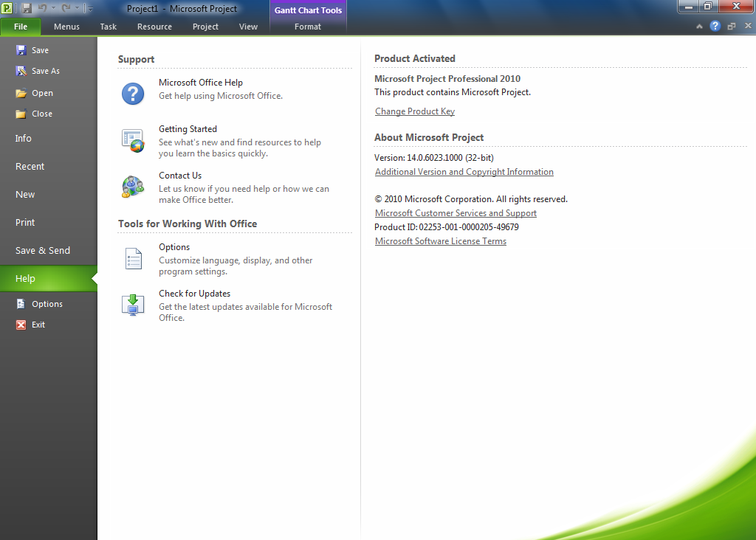Click the Getting Started globe icon

(x=133, y=141)
